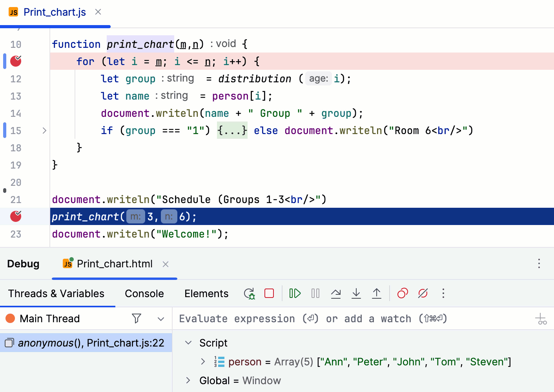Image resolution: width=554 pixels, height=392 pixels.
Task: Step out of the current function
Action: [x=377, y=293]
